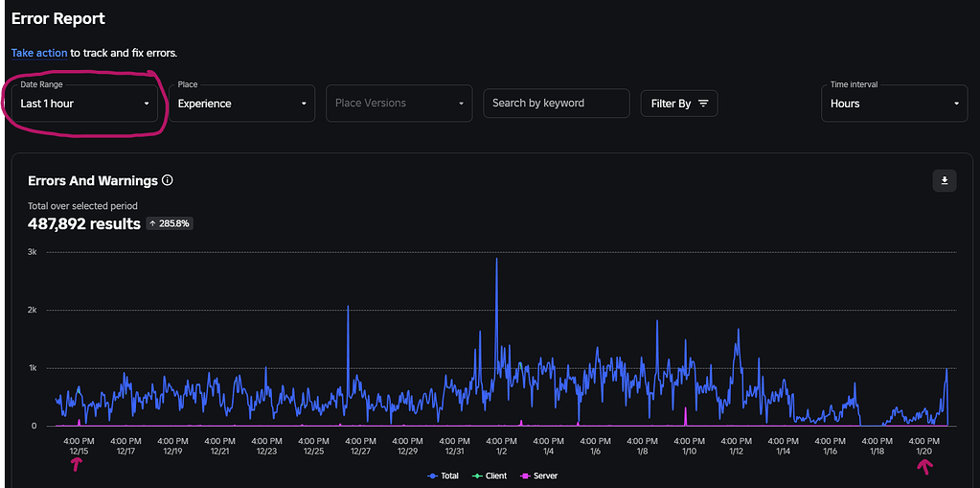This screenshot has width=980, height=488.
Task: Click the 1k y-axis label
Action: (33, 368)
